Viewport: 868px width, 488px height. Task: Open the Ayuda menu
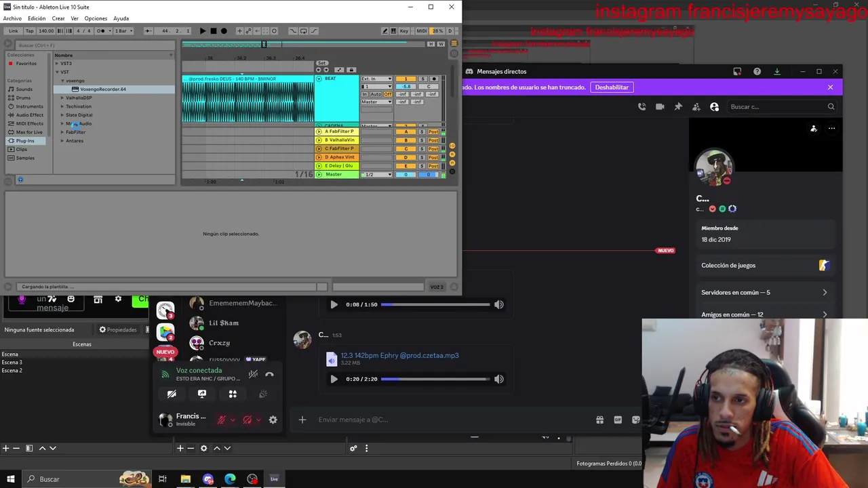121,18
